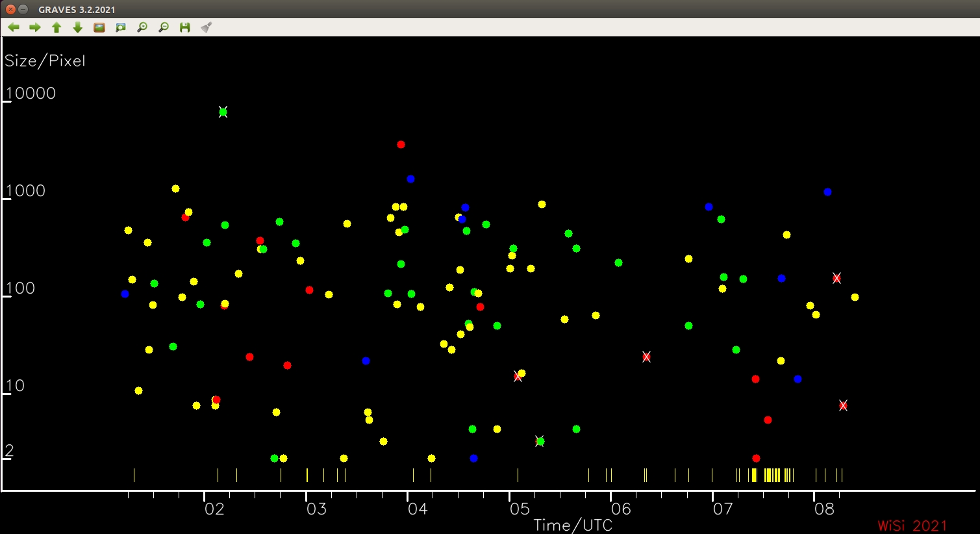Select the crossed red point between 06 and 07
This screenshot has width=980, height=534.
point(646,357)
